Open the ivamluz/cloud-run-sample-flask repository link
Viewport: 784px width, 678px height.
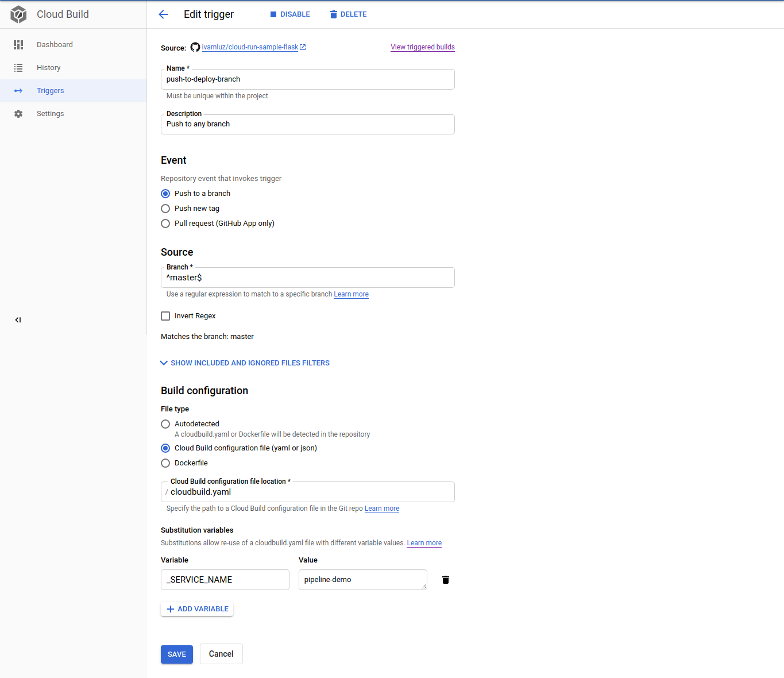tap(250, 47)
